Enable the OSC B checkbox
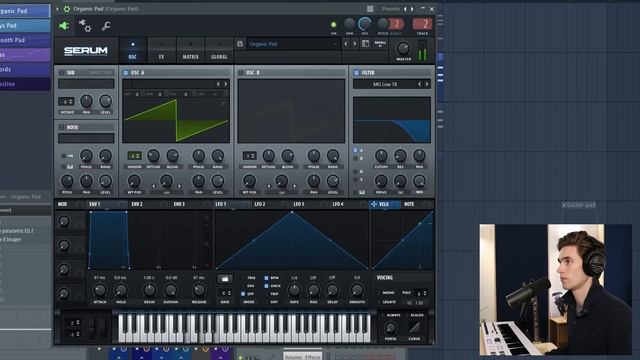The height and width of the screenshot is (360, 640). point(241,73)
